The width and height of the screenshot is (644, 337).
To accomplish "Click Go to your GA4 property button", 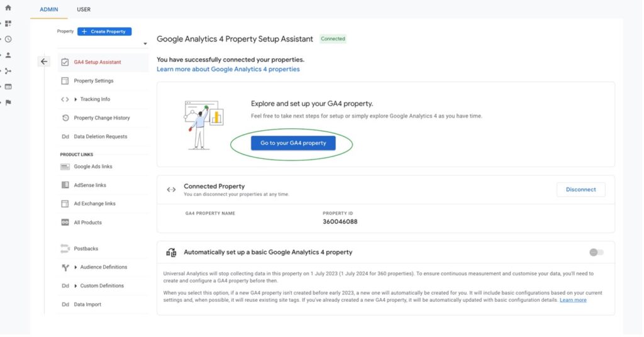I will [x=293, y=143].
